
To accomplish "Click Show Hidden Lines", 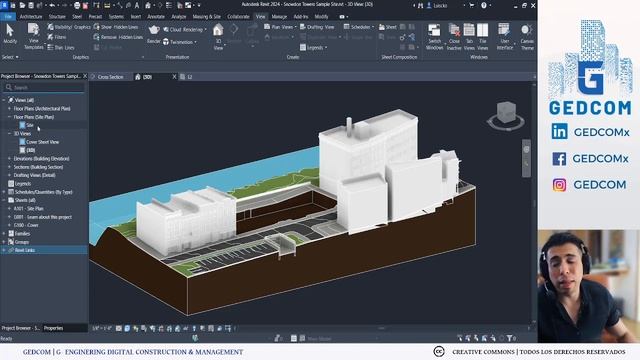I will (116, 27).
